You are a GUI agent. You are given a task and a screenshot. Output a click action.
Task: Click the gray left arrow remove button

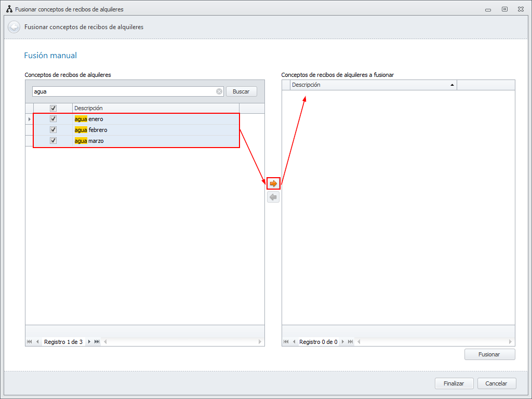coord(273,197)
